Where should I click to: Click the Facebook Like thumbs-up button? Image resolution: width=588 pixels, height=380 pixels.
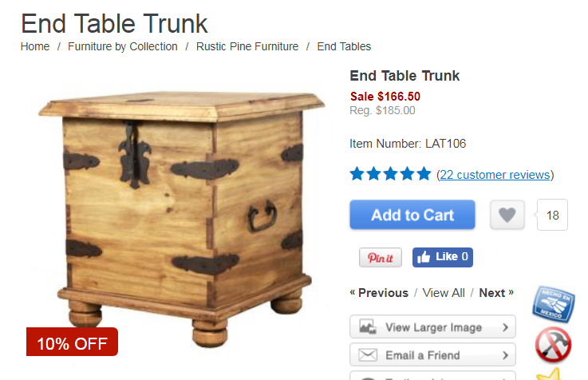coord(443,257)
